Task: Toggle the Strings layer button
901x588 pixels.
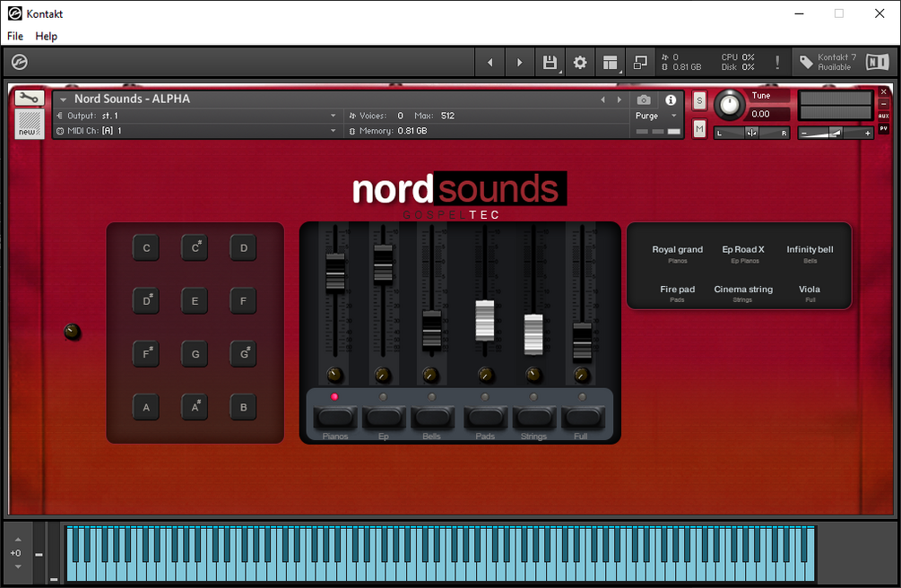Action: click(x=533, y=417)
